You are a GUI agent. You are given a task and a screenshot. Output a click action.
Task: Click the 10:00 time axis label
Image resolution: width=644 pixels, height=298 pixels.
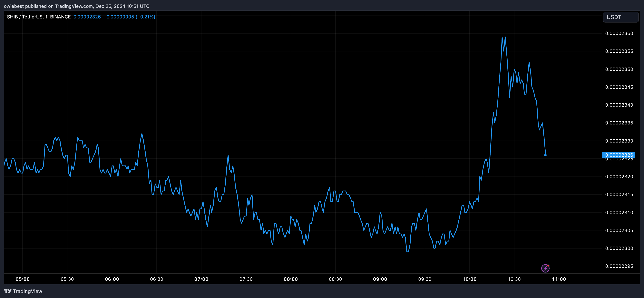470,279
